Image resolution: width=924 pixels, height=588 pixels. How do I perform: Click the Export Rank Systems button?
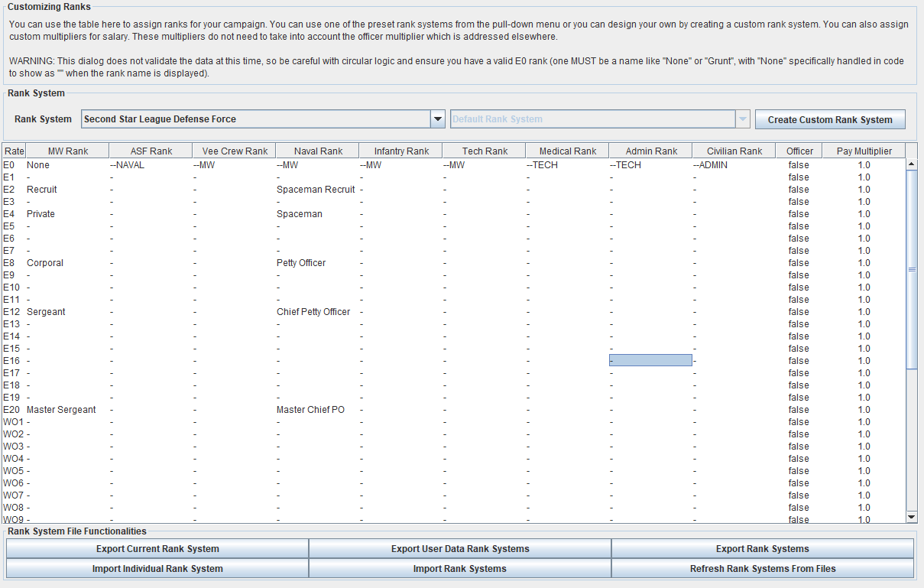click(x=762, y=549)
